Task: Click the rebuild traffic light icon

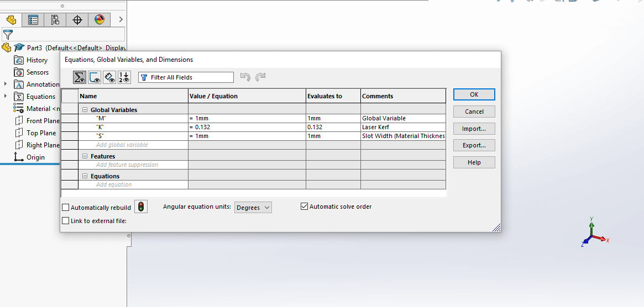Action: click(141, 207)
